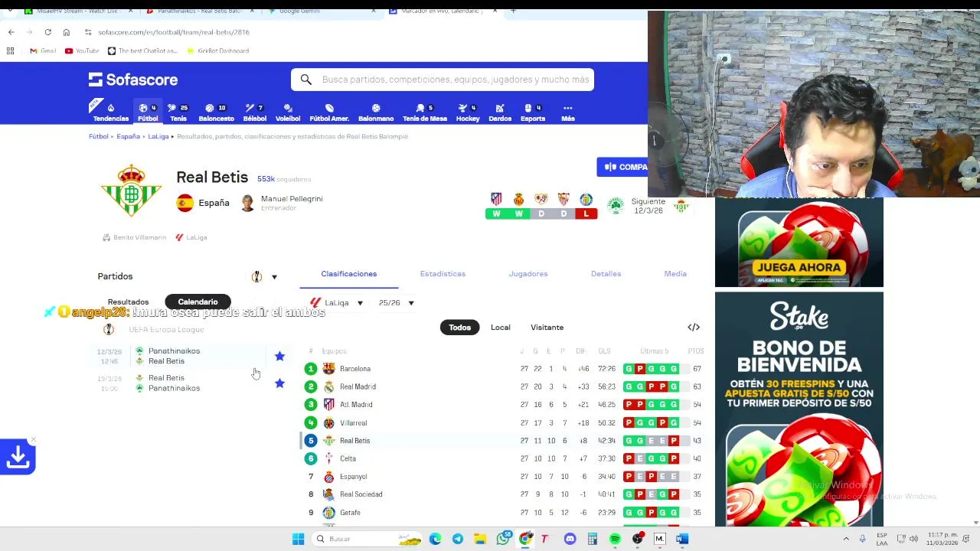Go back in browser history
Image resolution: width=980 pixels, height=551 pixels.
11,32
